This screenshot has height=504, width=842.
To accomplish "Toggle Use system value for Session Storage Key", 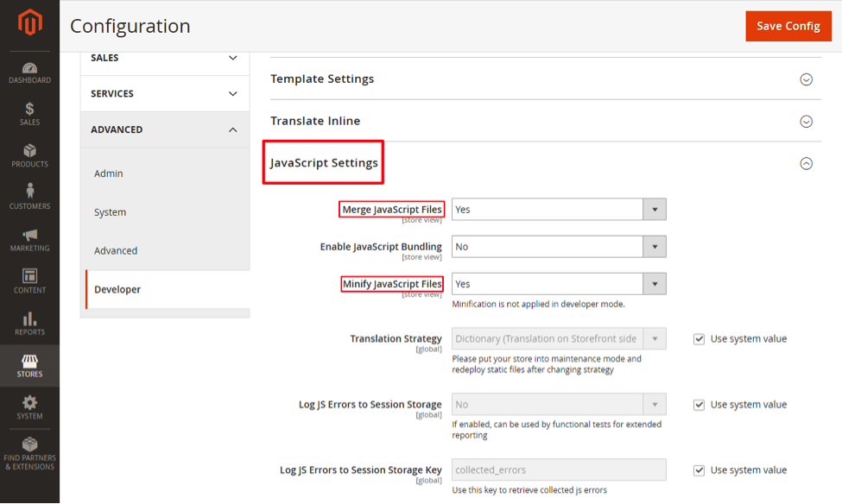I will coord(699,470).
